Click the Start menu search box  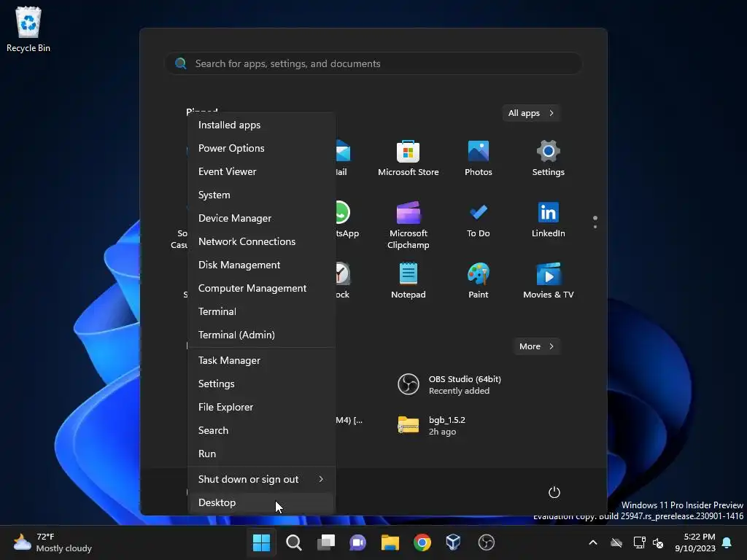373,63
